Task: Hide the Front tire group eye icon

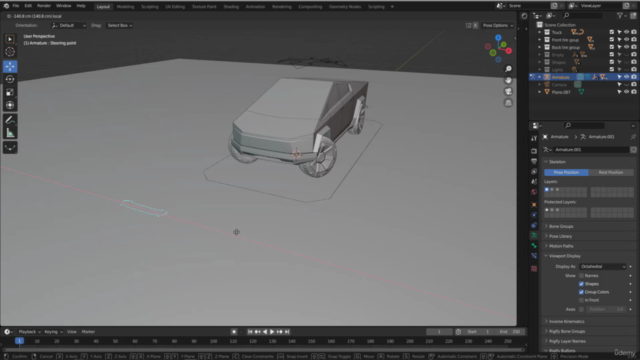Action: pyautogui.click(x=627, y=40)
